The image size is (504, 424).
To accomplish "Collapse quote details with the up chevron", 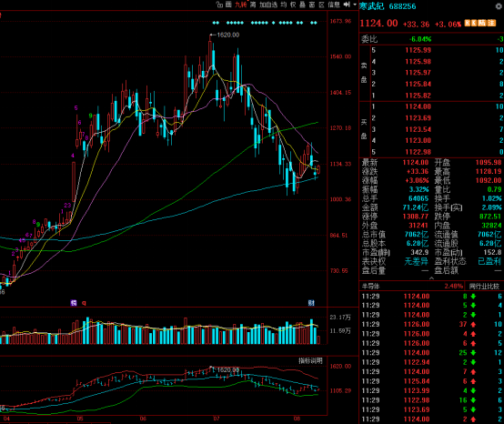I will 431,278.
